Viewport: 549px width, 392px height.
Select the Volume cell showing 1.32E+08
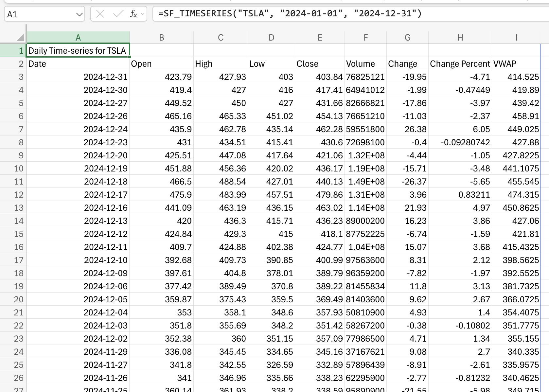(365, 155)
